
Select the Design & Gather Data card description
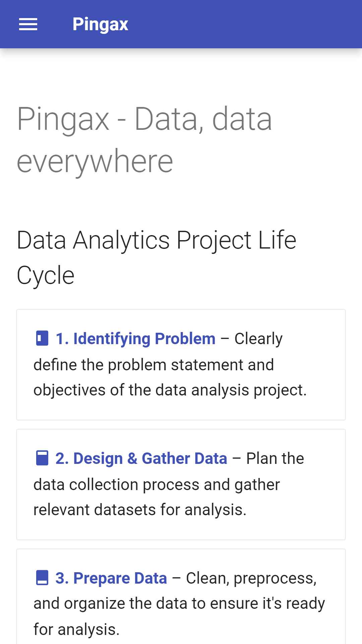[x=169, y=484]
